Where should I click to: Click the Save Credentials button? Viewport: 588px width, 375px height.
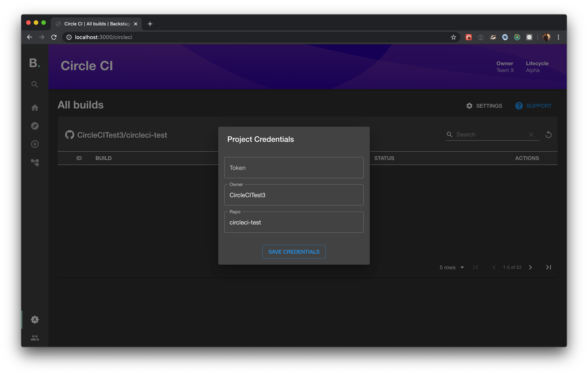click(x=294, y=252)
